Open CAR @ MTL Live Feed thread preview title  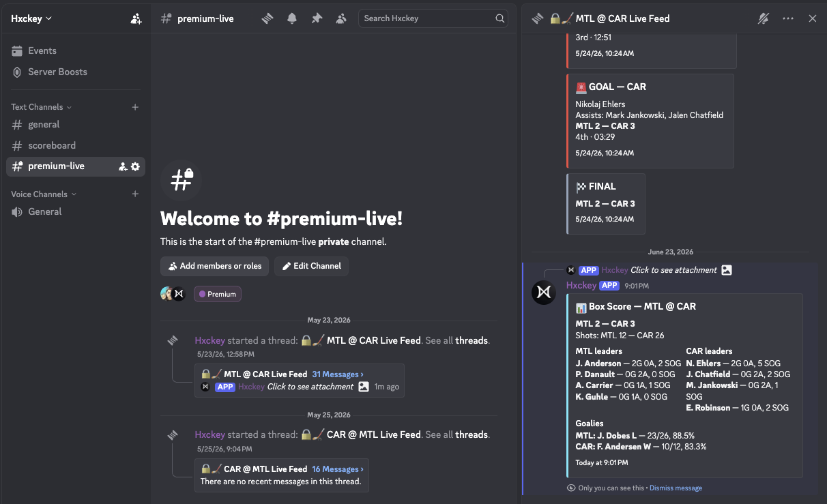265,469
